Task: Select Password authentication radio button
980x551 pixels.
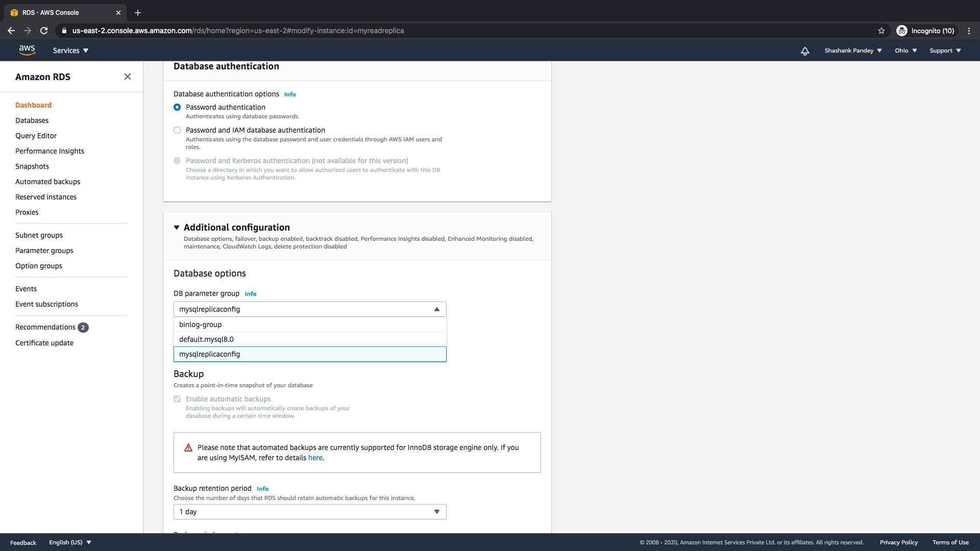Action: click(177, 107)
